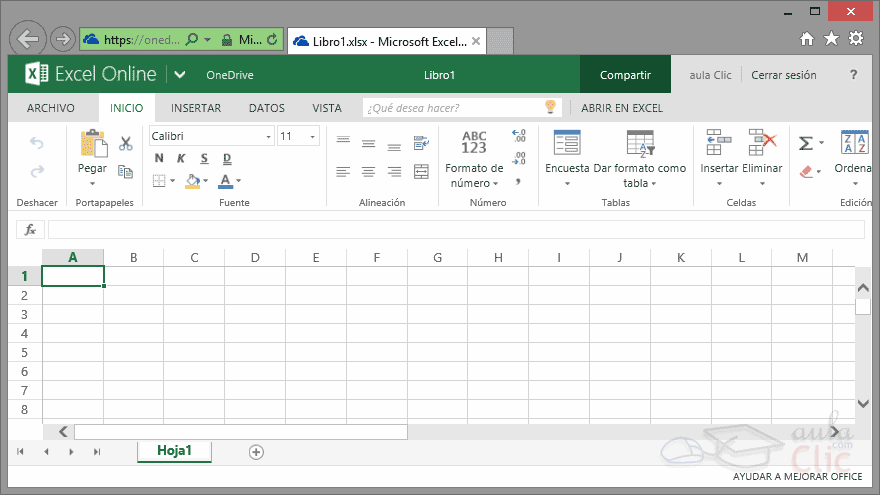
Task: Open the font size 11 dropdown
Action: coord(298,136)
